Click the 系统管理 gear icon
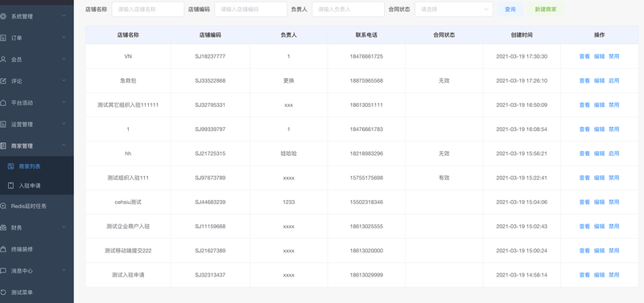The height and width of the screenshot is (303, 644). pyautogui.click(x=3, y=16)
